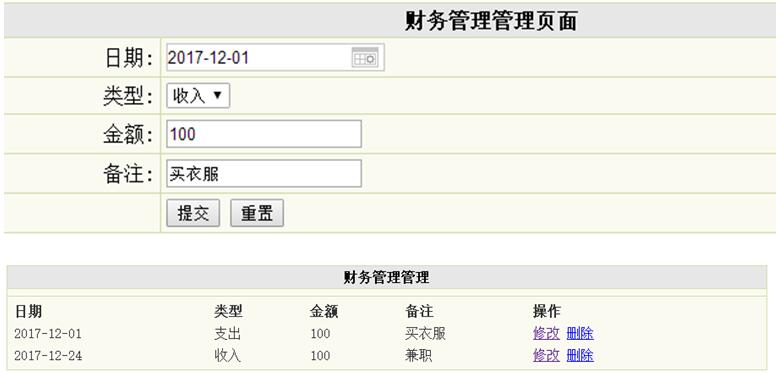Viewport: 776px width, 374px height.
Task: Open the calendar picker icon in date field
Action: (x=365, y=57)
